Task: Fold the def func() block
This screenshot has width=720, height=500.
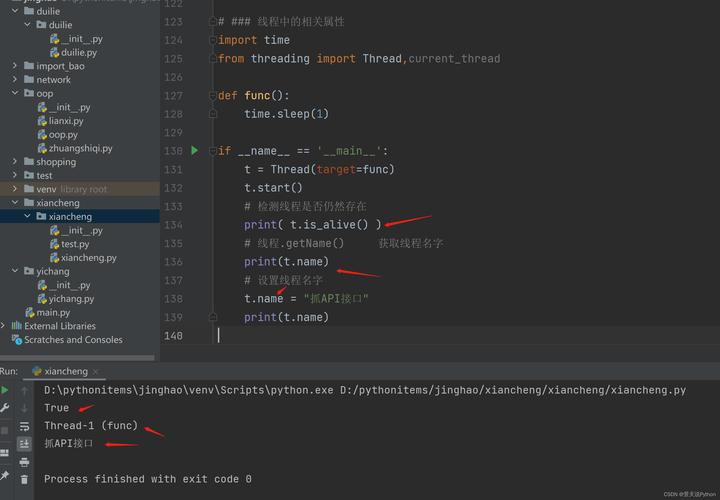Action: [x=213, y=96]
